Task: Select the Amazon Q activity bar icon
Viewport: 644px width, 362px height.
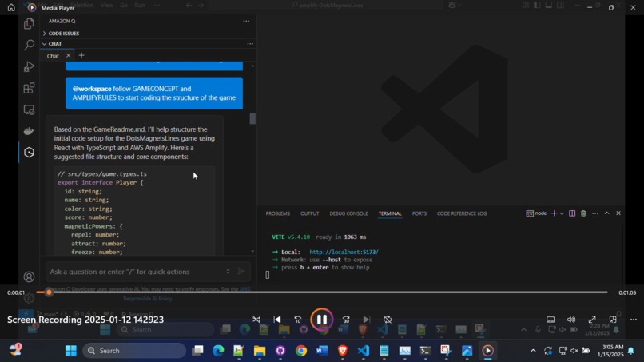Action: coord(29,153)
